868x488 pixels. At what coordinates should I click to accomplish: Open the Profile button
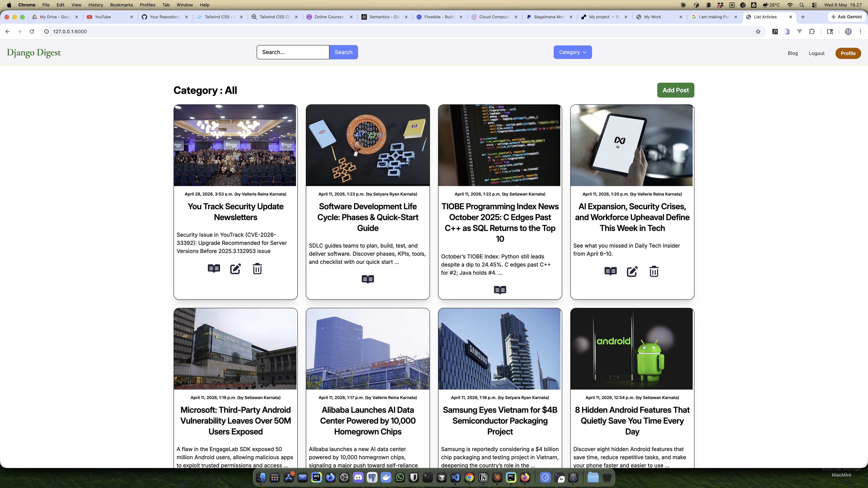click(848, 53)
